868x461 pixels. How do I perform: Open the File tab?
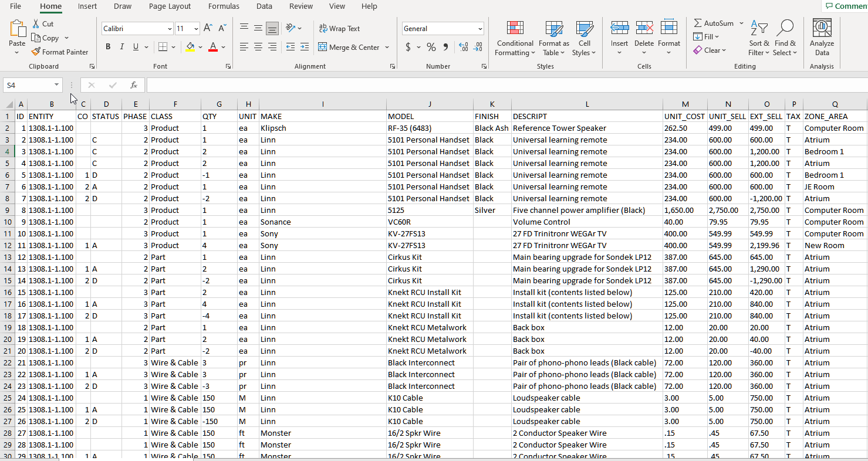pos(16,6)
